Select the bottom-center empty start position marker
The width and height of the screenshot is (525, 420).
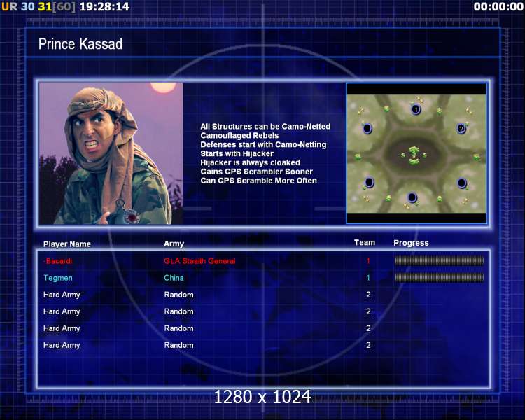[x=412, y=197]
